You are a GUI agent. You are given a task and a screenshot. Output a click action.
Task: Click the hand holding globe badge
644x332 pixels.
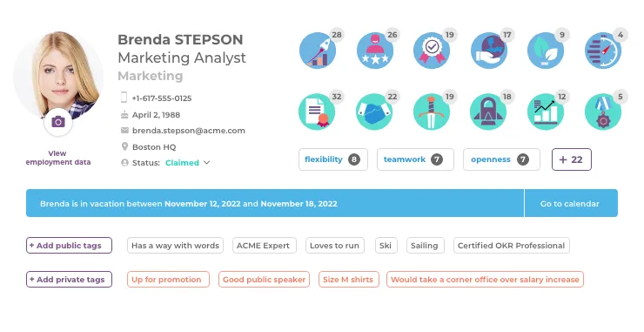tap(489, 51)
